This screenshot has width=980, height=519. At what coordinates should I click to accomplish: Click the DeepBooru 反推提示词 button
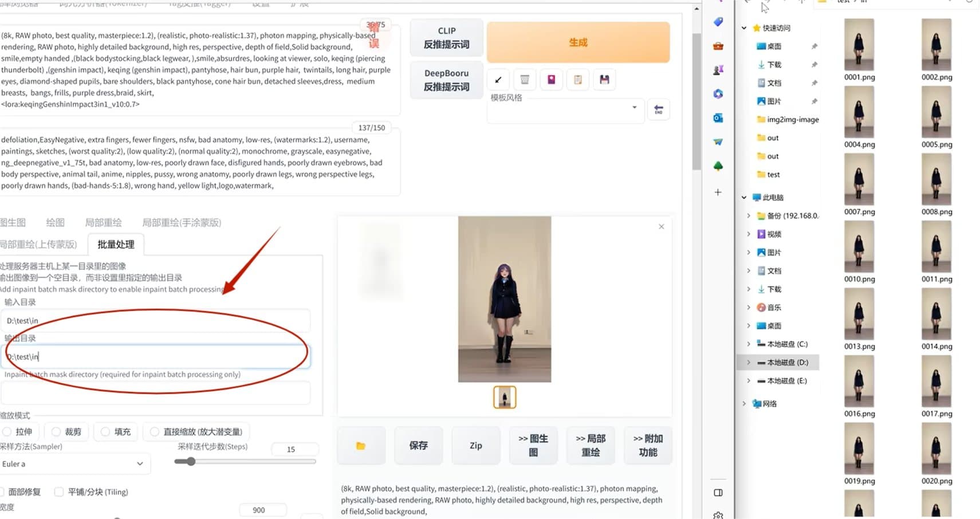tap(446, 80)
